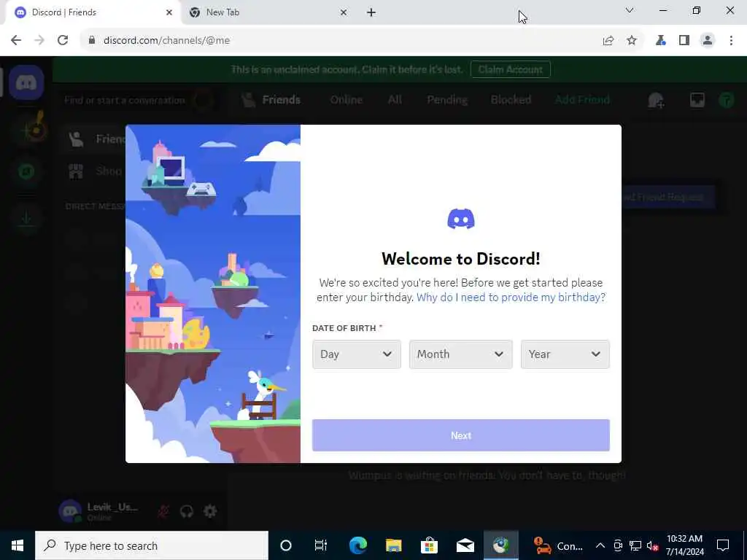The image size is (747, 560).
Task: Select the Shop item in the sidebar
Action: coord(96,171)
